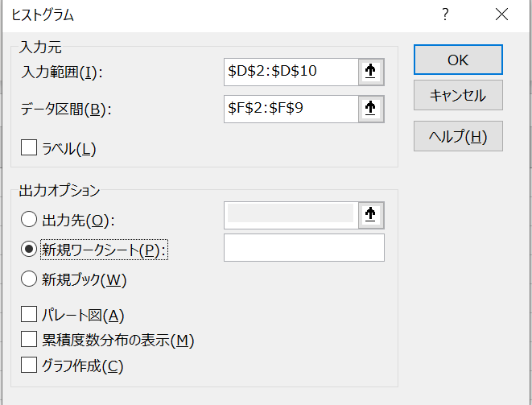
Task: Check the パレート図 option
Action: point(30,315)
